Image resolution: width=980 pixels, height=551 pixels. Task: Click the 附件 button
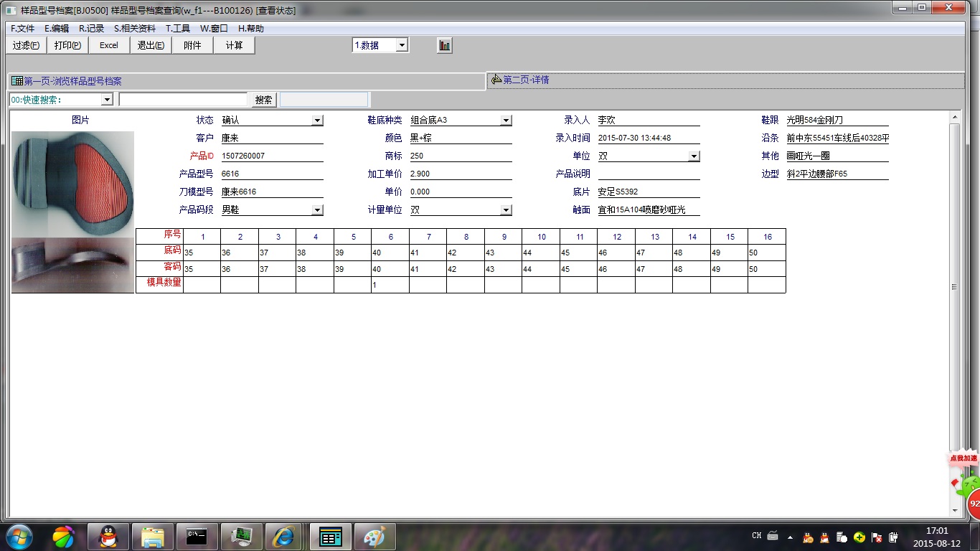[192, 45]
